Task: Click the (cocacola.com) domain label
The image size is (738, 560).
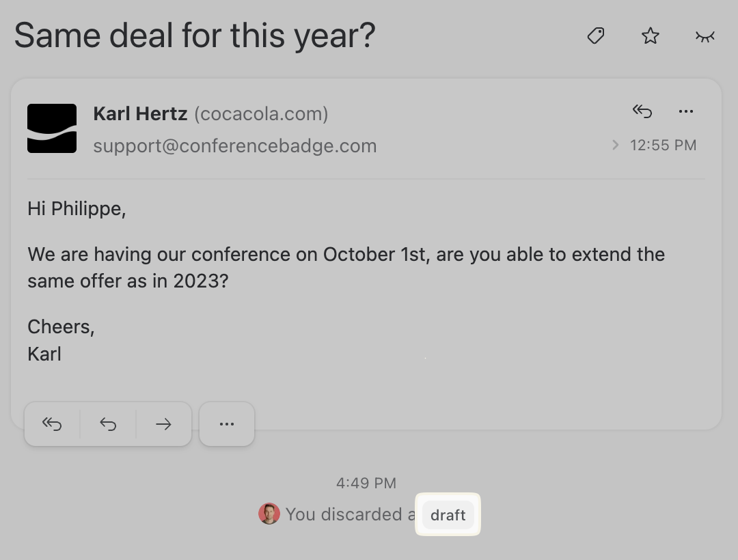Action: [261, 113]
